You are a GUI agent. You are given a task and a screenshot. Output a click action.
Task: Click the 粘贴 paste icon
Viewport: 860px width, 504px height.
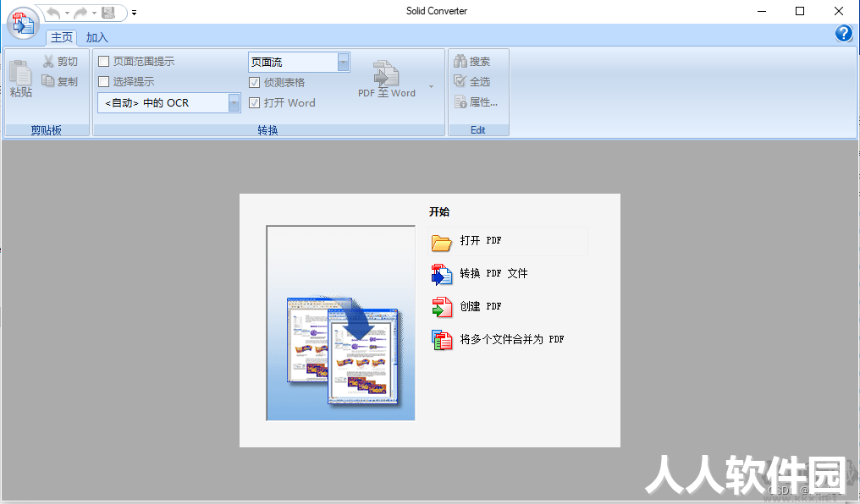coord(21,73)
